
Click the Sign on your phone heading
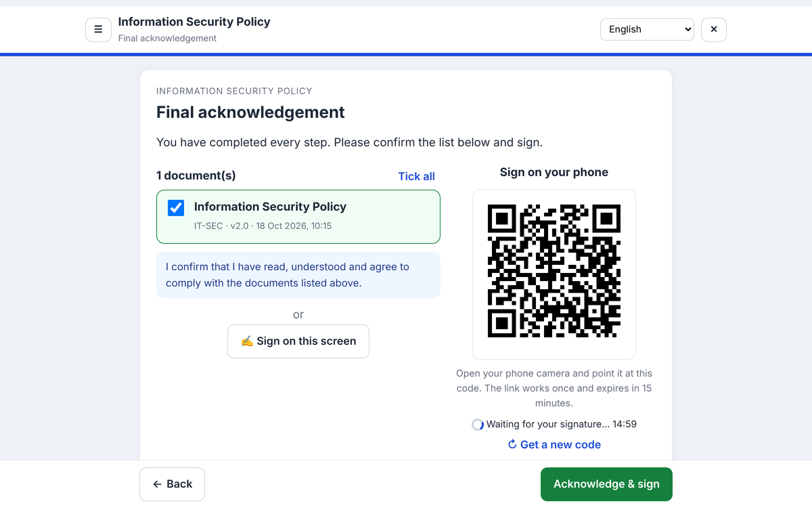pos(554,172)
